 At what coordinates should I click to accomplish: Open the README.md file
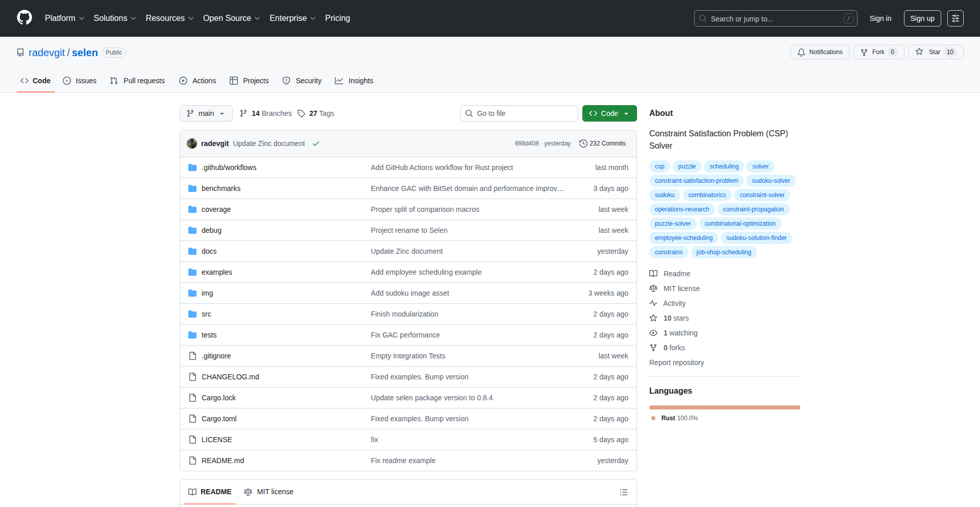[223, 461]
